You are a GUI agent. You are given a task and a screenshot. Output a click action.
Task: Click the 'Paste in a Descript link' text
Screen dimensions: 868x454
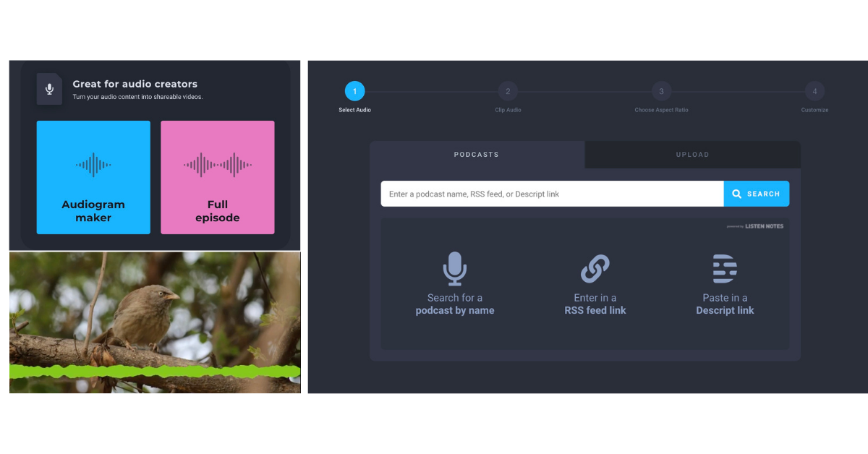(x=725, y=304)
